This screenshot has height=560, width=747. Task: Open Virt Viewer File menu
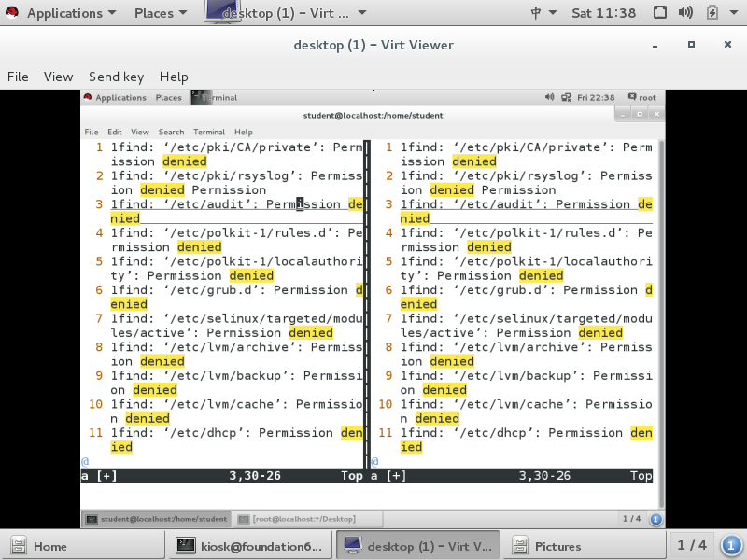pyautogui.click(x=18, y=77)
